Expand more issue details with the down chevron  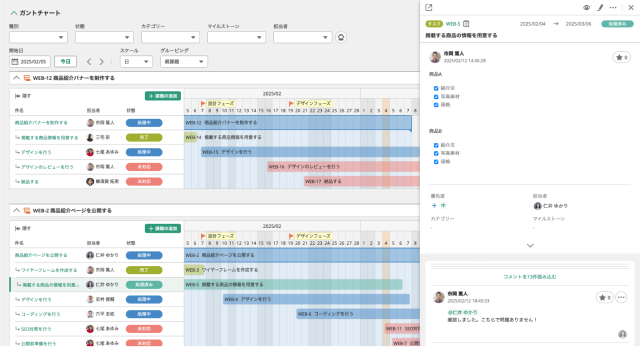click(x=530, y=246)
